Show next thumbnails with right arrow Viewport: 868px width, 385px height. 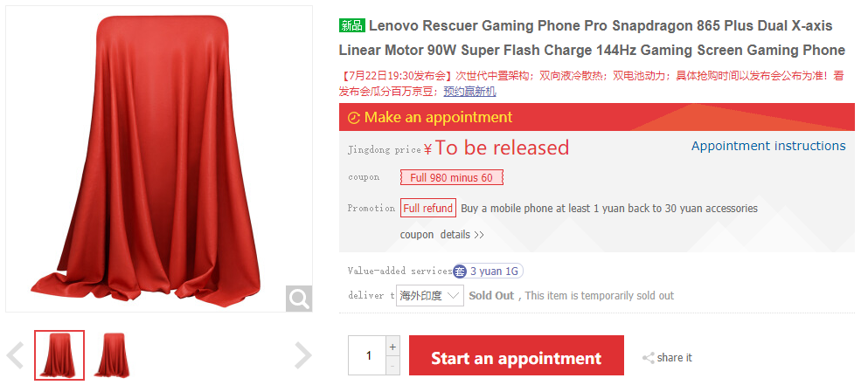coord(302,355)
